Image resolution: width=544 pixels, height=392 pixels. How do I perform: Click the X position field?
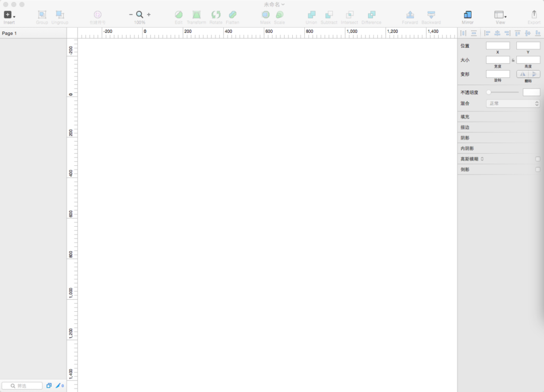(x=498, y=46)
